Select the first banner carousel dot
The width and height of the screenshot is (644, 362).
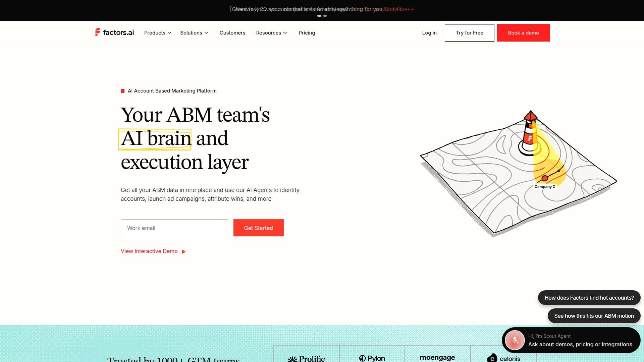319,16
